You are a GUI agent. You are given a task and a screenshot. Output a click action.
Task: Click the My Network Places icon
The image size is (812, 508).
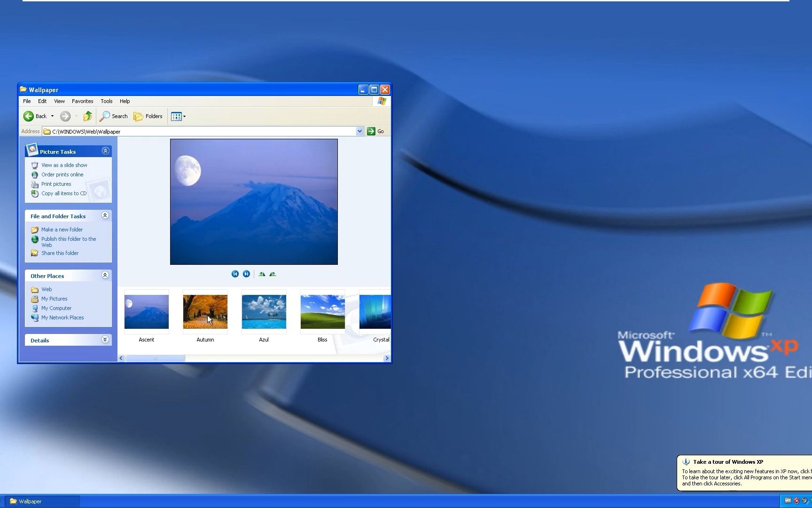point(34,317)
